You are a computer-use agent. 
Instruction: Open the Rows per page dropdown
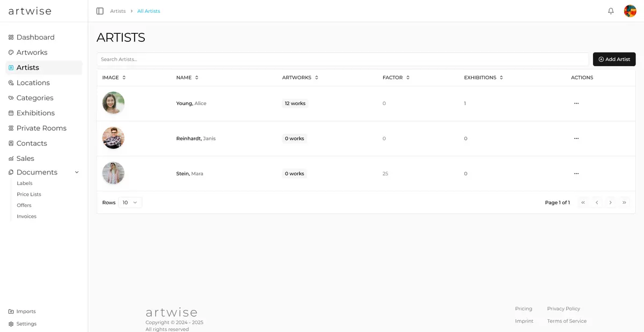(x=129, y=202)
